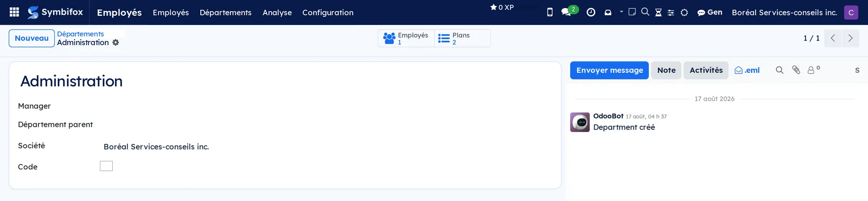
Task: Open the Employés 1 stat button
Action: point(406,38)
